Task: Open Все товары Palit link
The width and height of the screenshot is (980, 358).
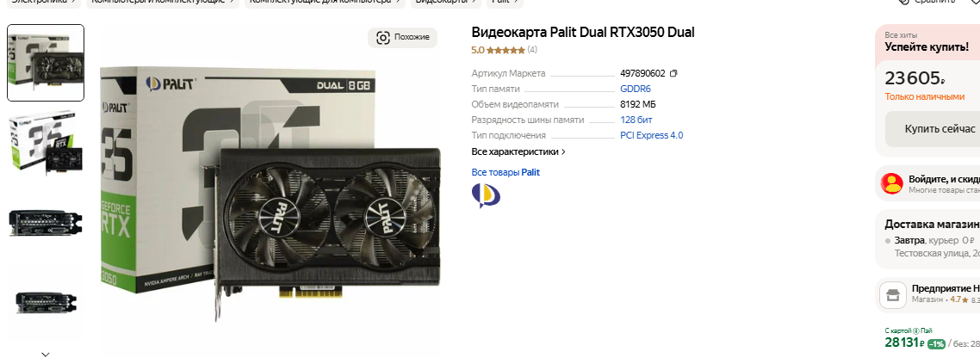Action: click(506, 172)
